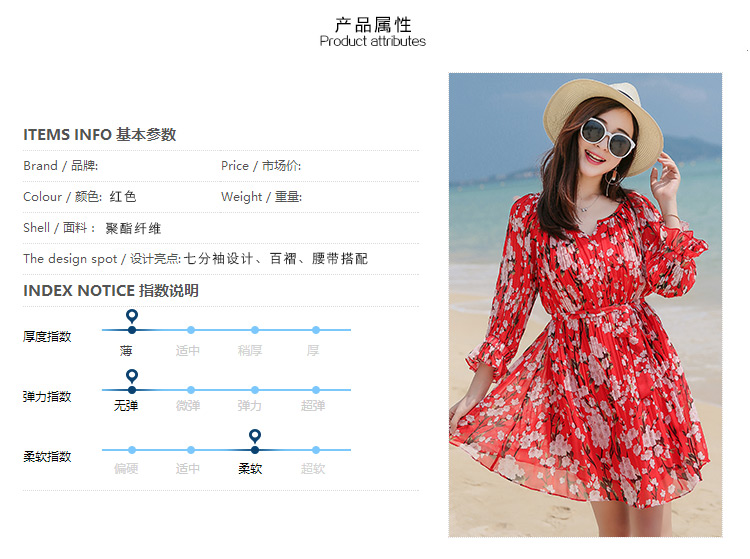The image size is (750, 559).
Task: Select 适中 dot on thickness scale
Action: [191, 330]
